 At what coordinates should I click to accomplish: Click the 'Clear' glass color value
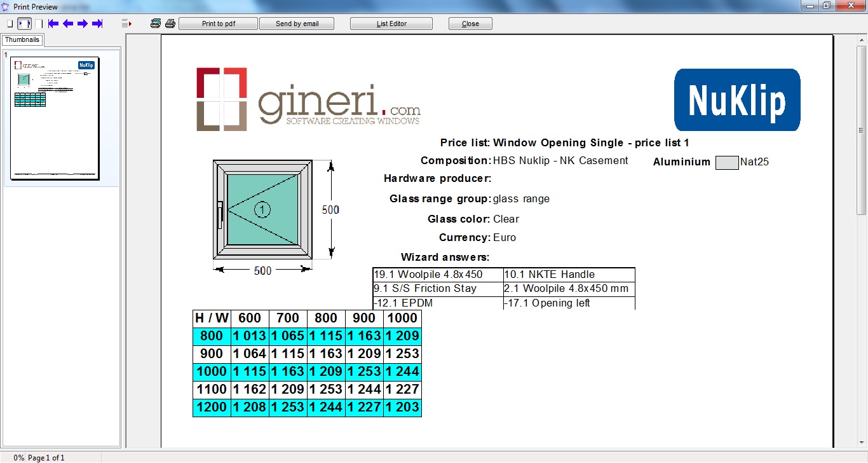506,219
